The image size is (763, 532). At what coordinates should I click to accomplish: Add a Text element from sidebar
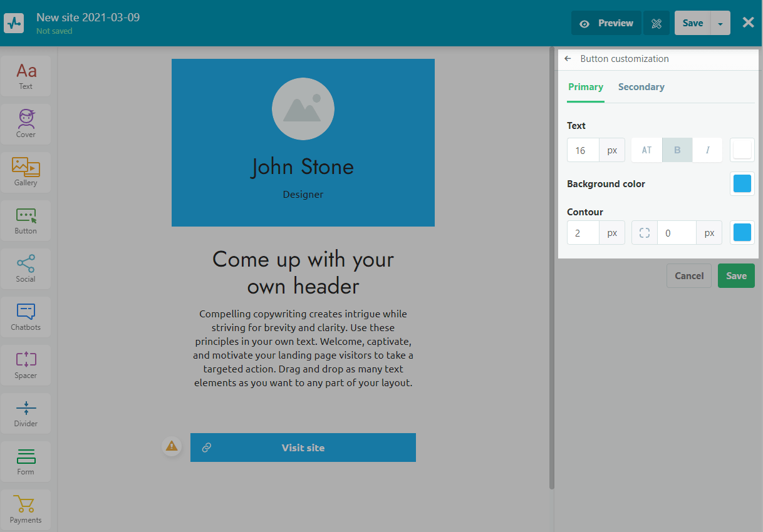(26, 76)
